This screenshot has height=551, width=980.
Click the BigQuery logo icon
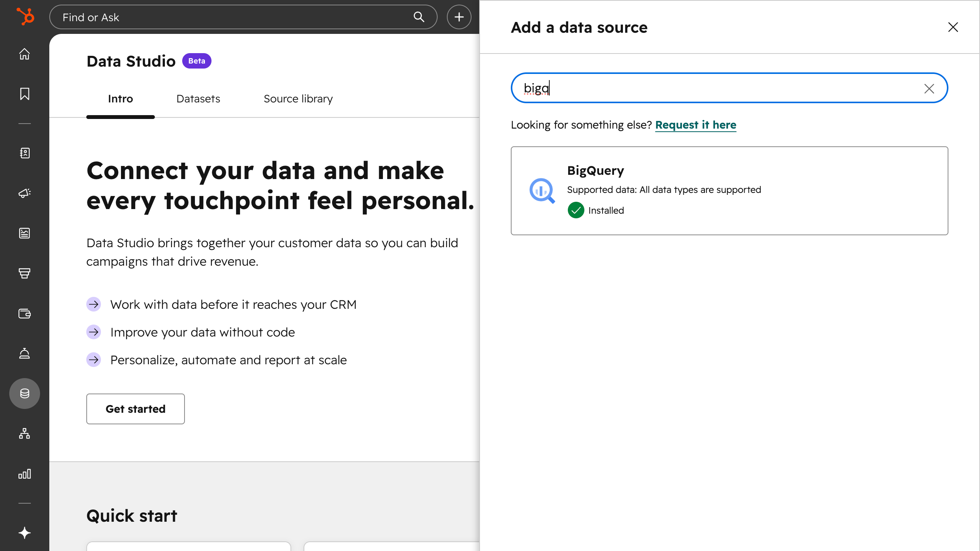pyautogui.click(x=542, y=191)
